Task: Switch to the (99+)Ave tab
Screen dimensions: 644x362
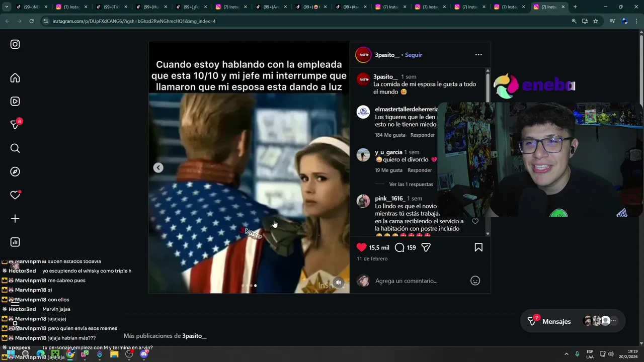Action: pos(271,7)
